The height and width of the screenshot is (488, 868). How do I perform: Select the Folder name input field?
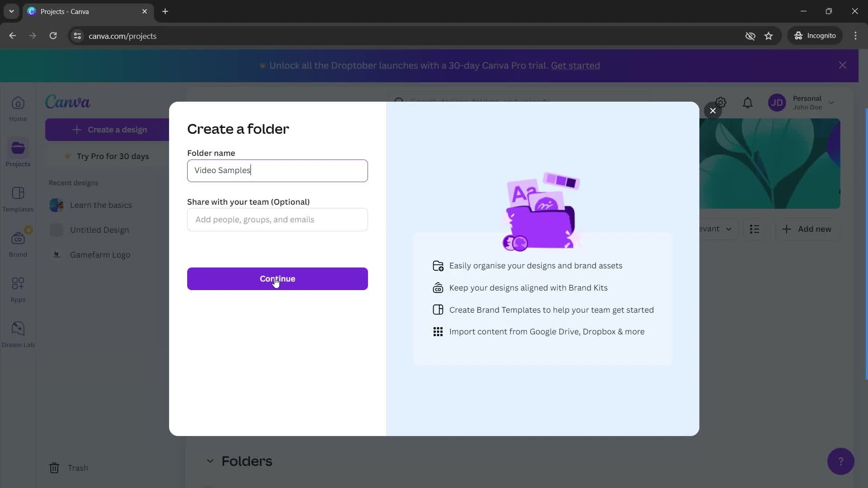[278, 170]
